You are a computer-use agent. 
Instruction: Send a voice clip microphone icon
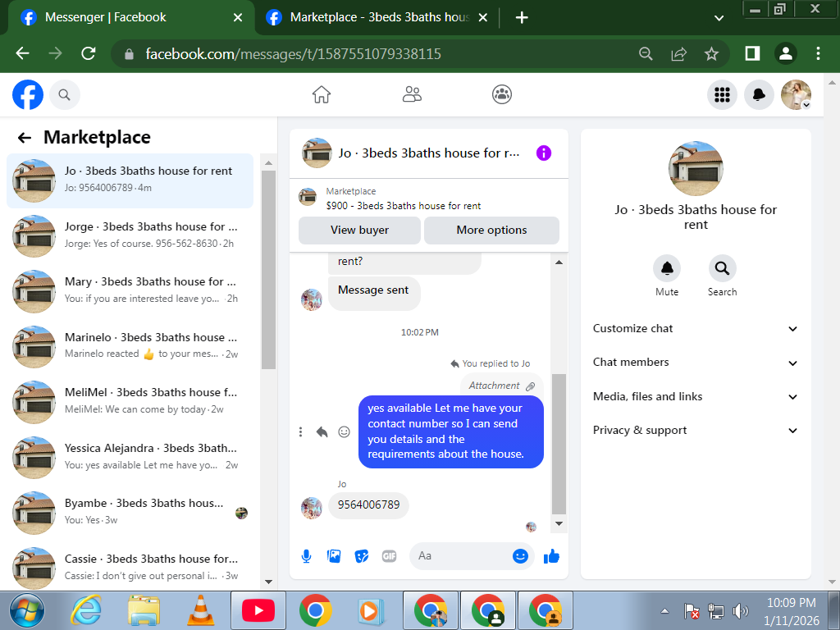[307, 557]
